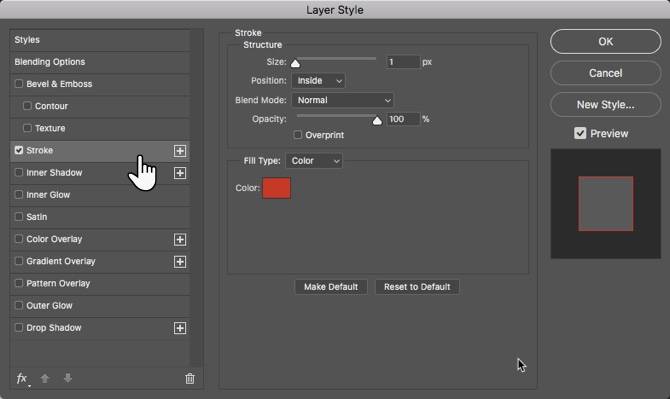Enable Inner Glow checkbox

click(x=19, y=194)
